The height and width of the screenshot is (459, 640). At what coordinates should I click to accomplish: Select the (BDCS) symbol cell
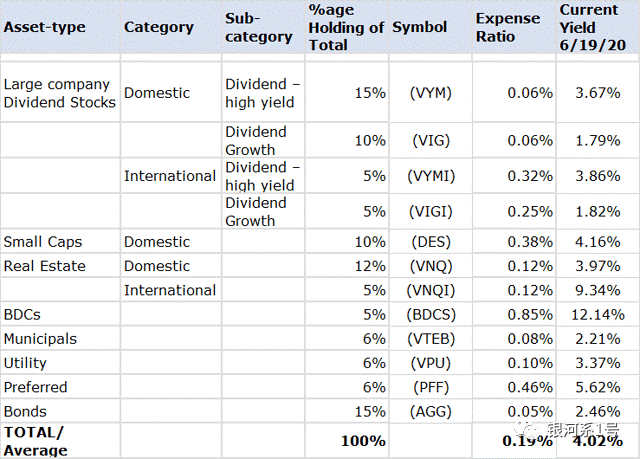pyautogui.click(x=432, y=315)
